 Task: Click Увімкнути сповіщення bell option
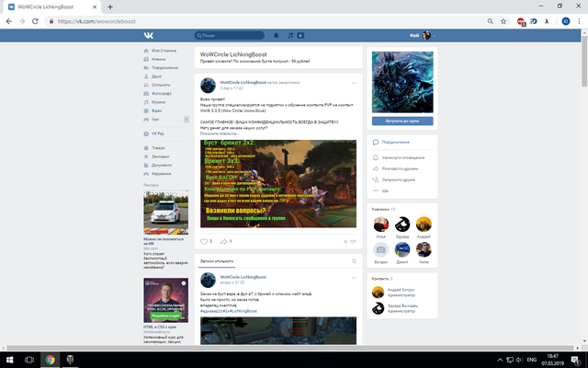pos(403,157)
